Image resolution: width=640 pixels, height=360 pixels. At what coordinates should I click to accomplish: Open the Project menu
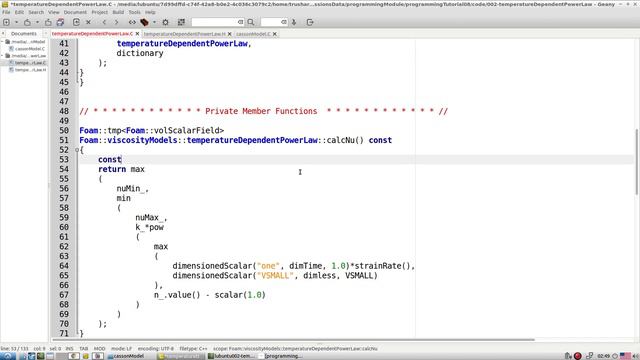(x=100, y=12)
